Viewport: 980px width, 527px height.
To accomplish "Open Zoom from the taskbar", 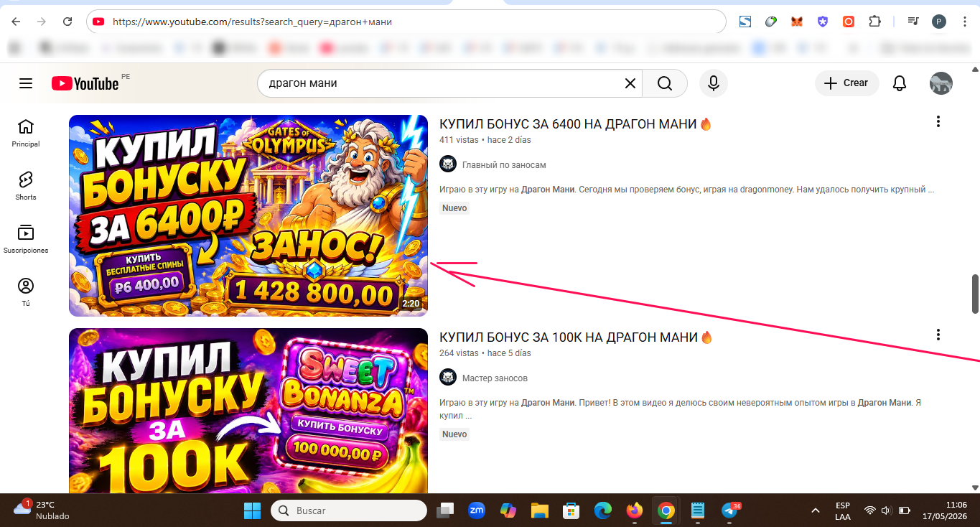I will point(477,510).
